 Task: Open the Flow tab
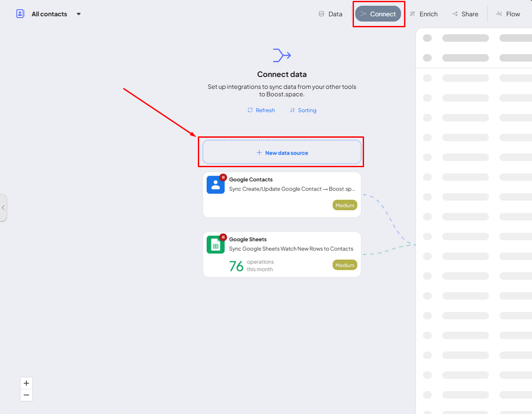coord(508,14)
